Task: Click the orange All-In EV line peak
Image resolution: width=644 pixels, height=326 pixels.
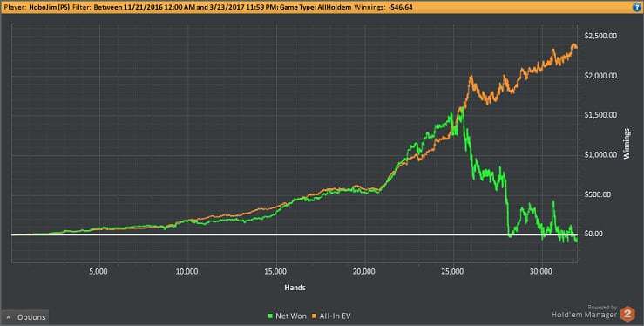Action: pyautogui.click(x=573, y=44)
